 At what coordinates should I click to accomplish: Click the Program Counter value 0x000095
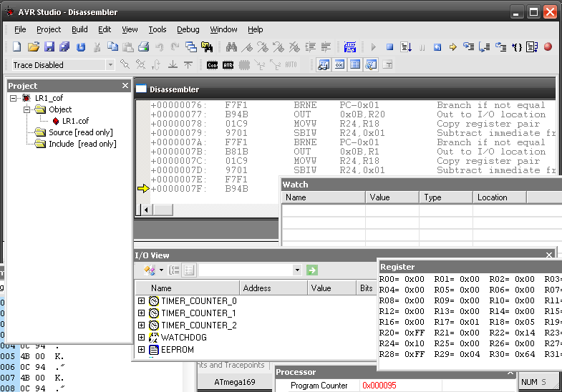[x=379, y=386]
